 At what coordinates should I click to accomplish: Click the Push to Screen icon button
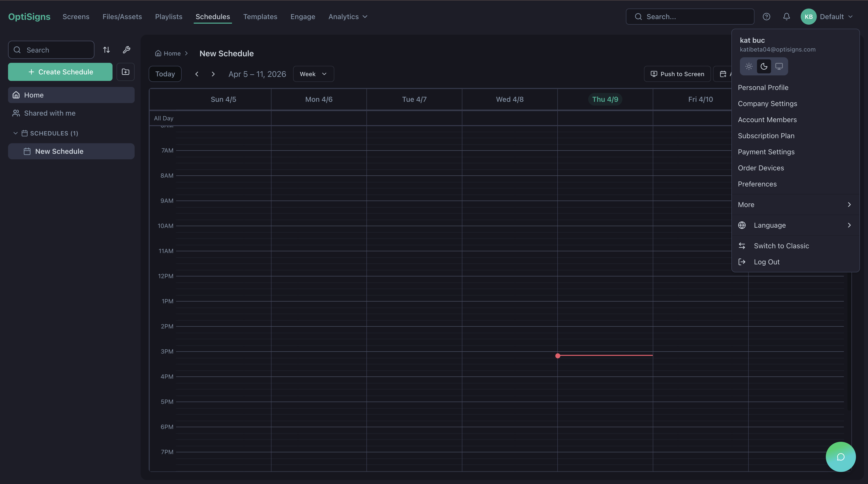[654, 74]
